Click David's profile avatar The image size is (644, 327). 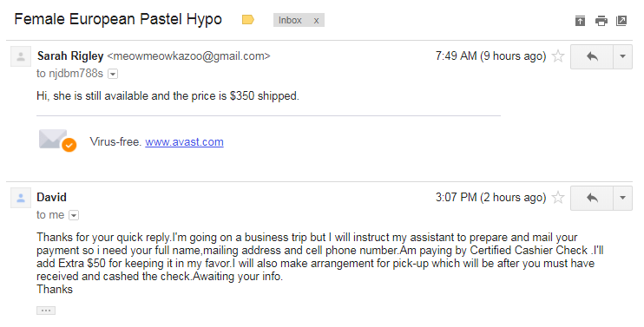tap(21, 198)
